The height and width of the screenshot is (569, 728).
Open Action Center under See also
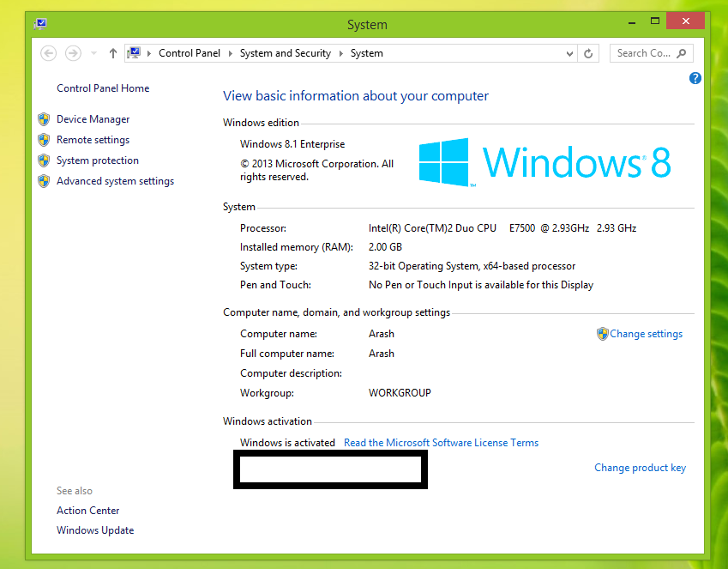pyautogui.click(x=87, y=511)
